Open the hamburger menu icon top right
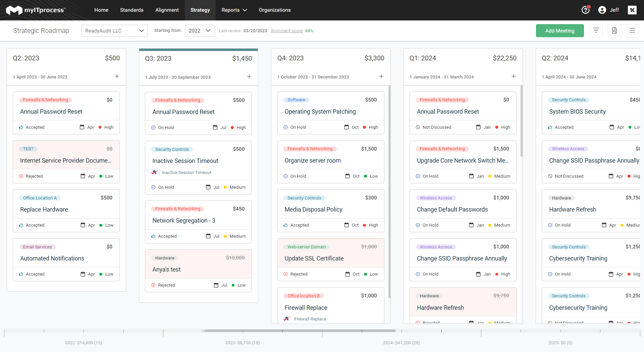 pyautogui.click(x=633, y=31)
